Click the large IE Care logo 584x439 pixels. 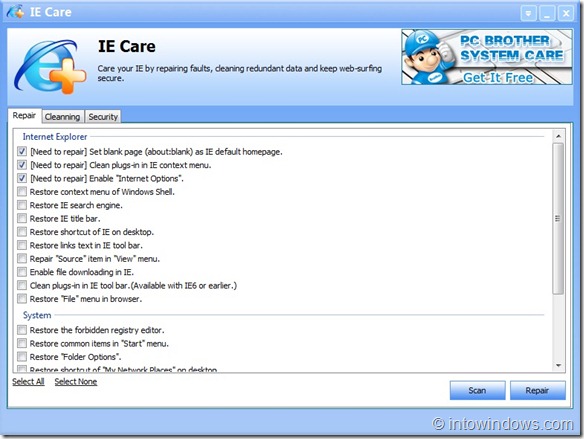pyautogui.click(x=50, y=66)
